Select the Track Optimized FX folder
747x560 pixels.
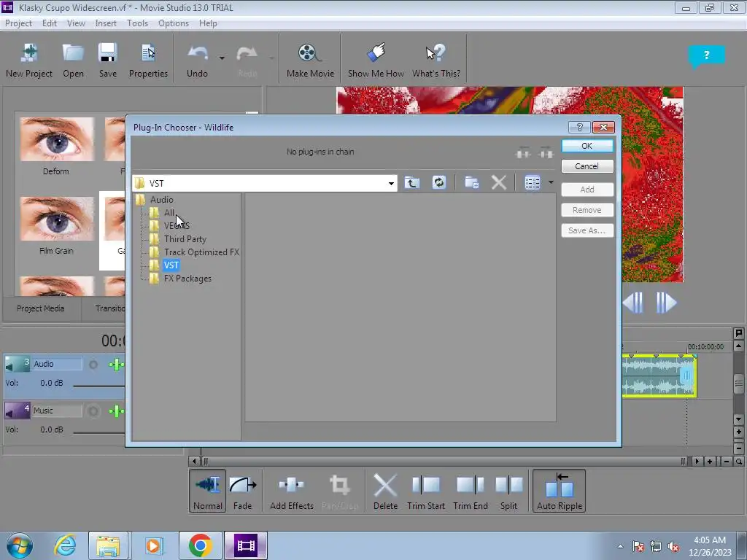tap(201, 252)
